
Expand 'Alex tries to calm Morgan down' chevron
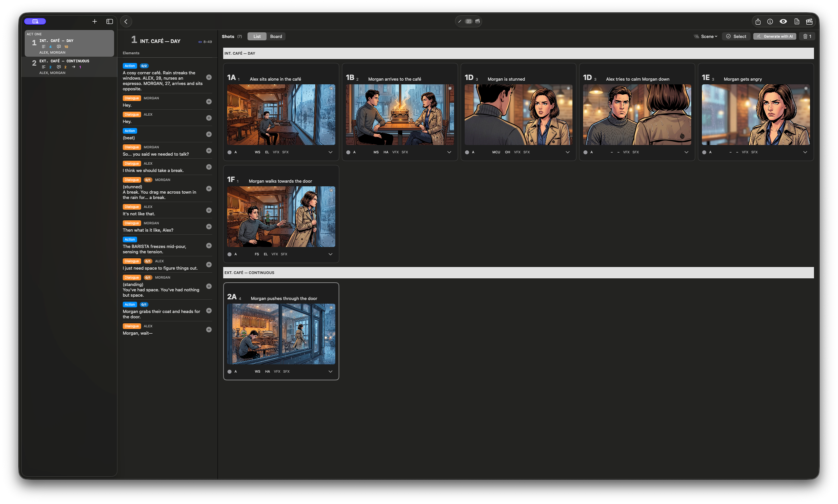click(687, 152)
